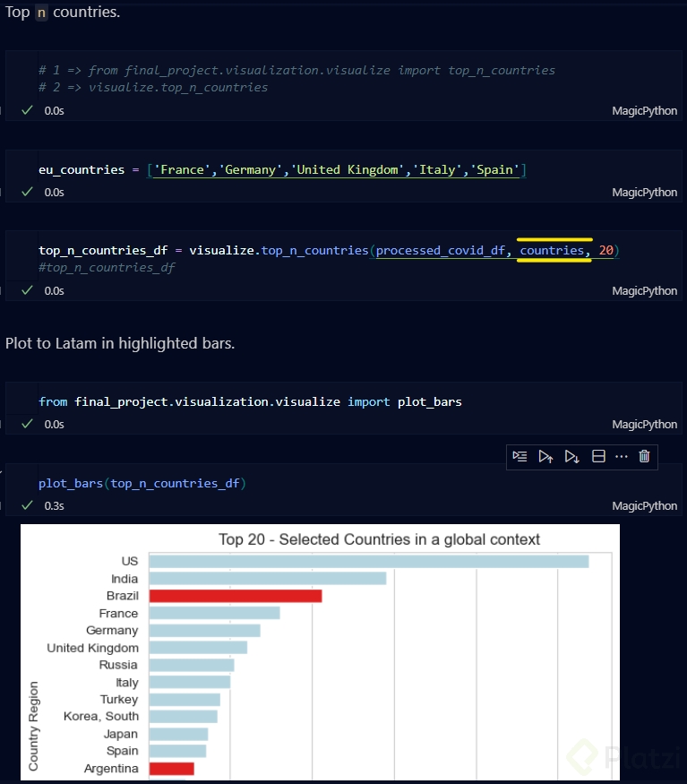Execute cell and below via toolbar icon
Image resolution: width=687 pixels, height=784 pixels.
click(x=572, y=456)
